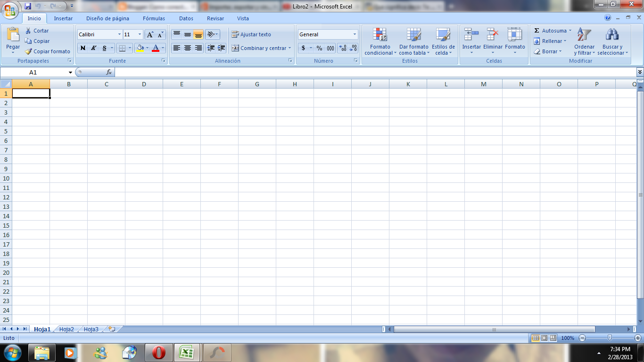644x362 pixels.
Task: Select the Hoja3 sheet tab
Action: point(91,329)
